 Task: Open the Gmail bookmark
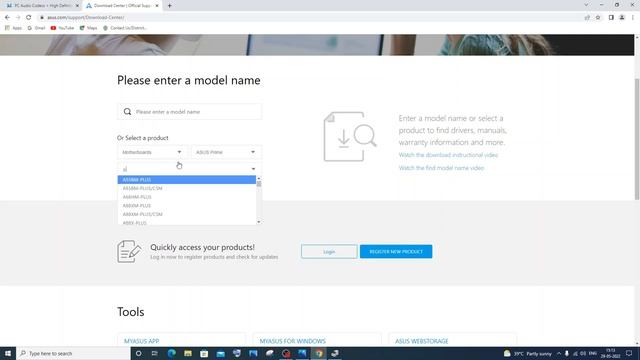(x=36, y=28)
